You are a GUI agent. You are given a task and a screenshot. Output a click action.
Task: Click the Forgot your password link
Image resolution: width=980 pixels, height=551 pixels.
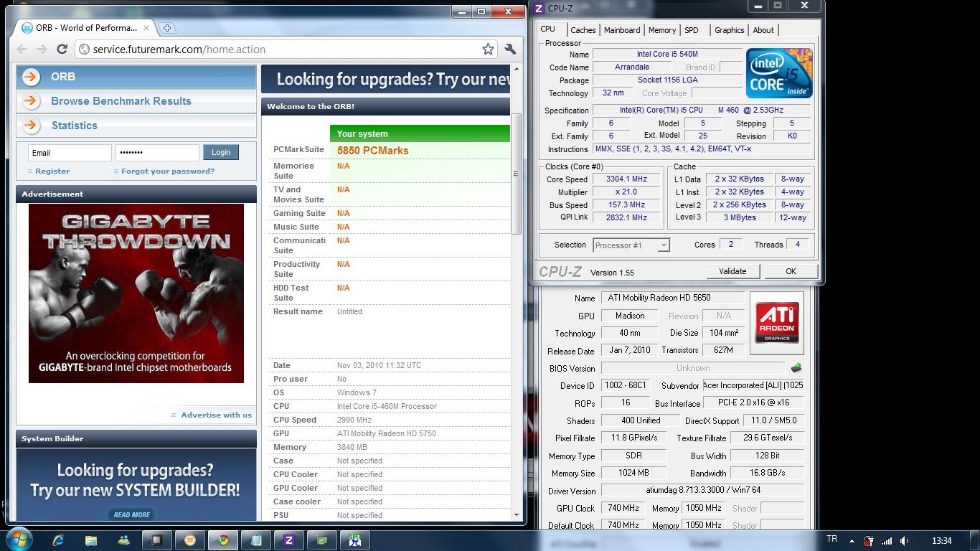(x=168, y=171)
